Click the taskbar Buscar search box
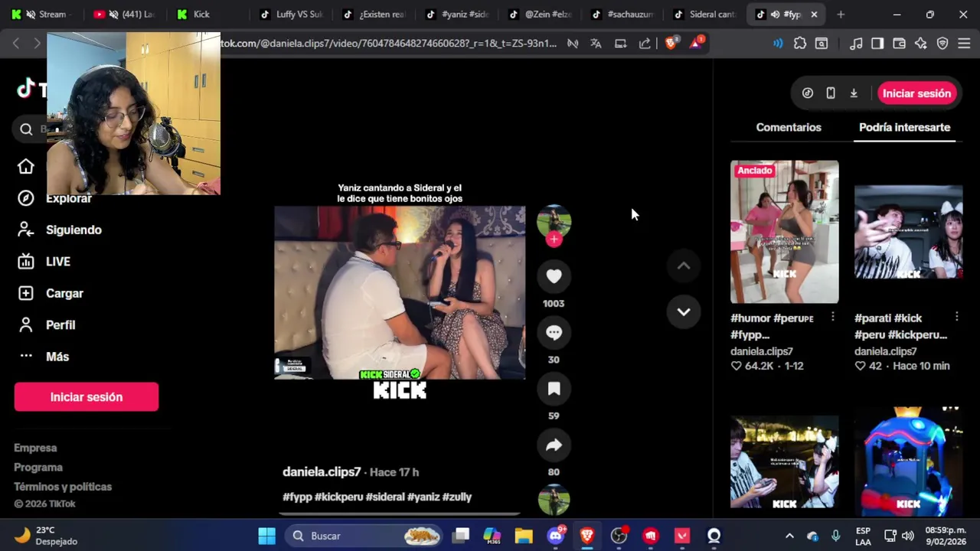Screen dimensions: 980x551 (x=363, y=536)
